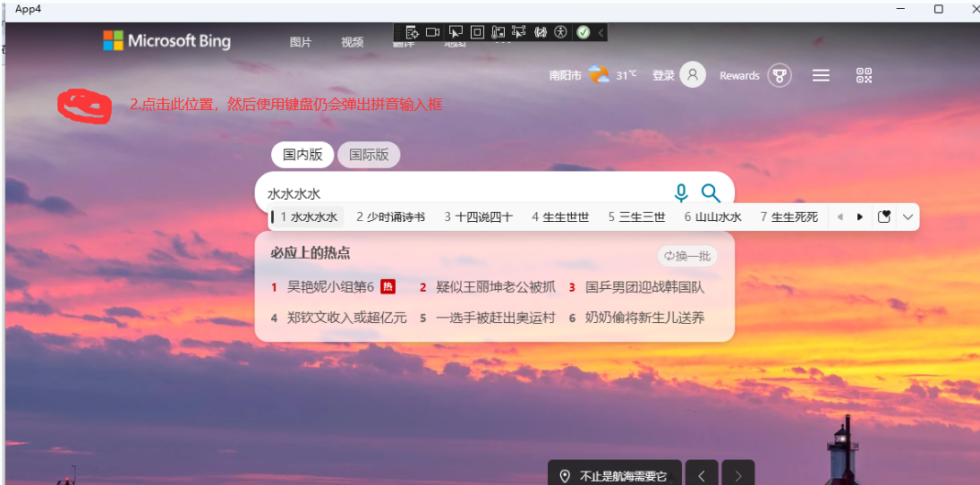Go to previous IME candidate page
980x485 pixels.
[839, 217]
